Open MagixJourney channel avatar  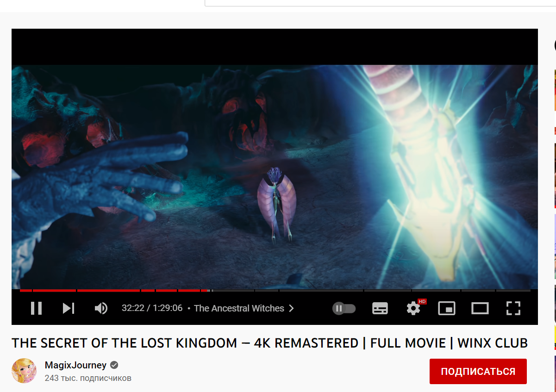24,371
